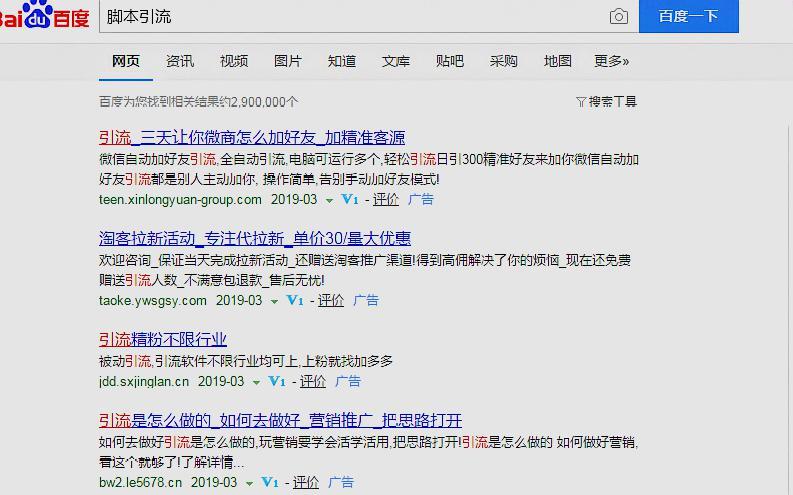Click the taoke.ywsgsy.com URL
Viewport: 793px width, 495px height.
coord(153,301)
